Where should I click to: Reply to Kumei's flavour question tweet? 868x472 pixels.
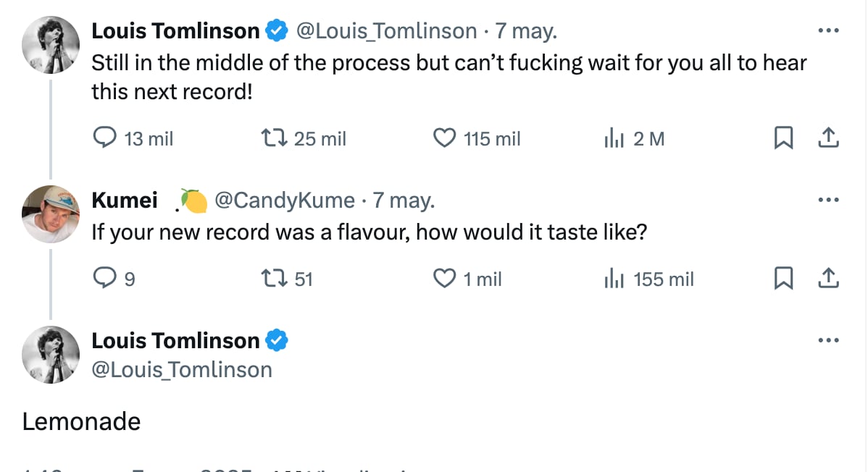tap(106, 278)
